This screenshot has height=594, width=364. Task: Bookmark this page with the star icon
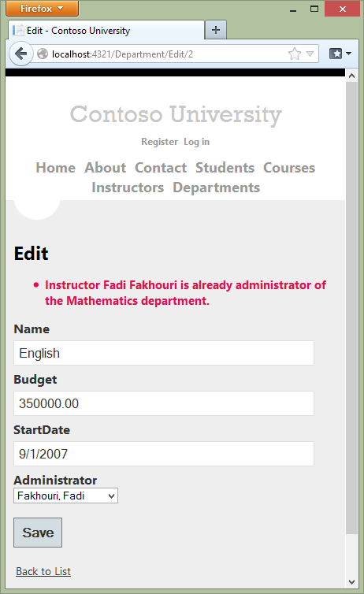coord(295,54)
